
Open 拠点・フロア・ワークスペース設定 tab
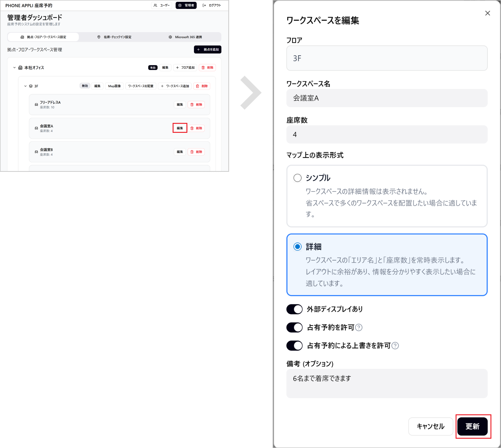click(x=43, y=37)
